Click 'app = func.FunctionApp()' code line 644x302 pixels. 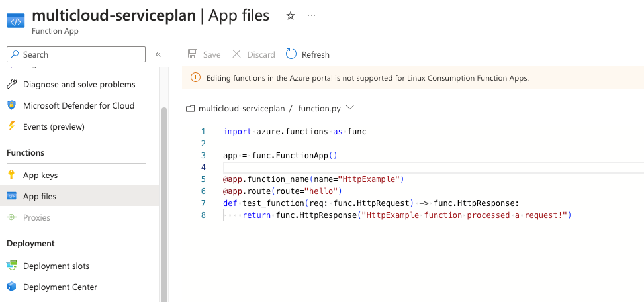pyautogui.click(x=280, y=156)
